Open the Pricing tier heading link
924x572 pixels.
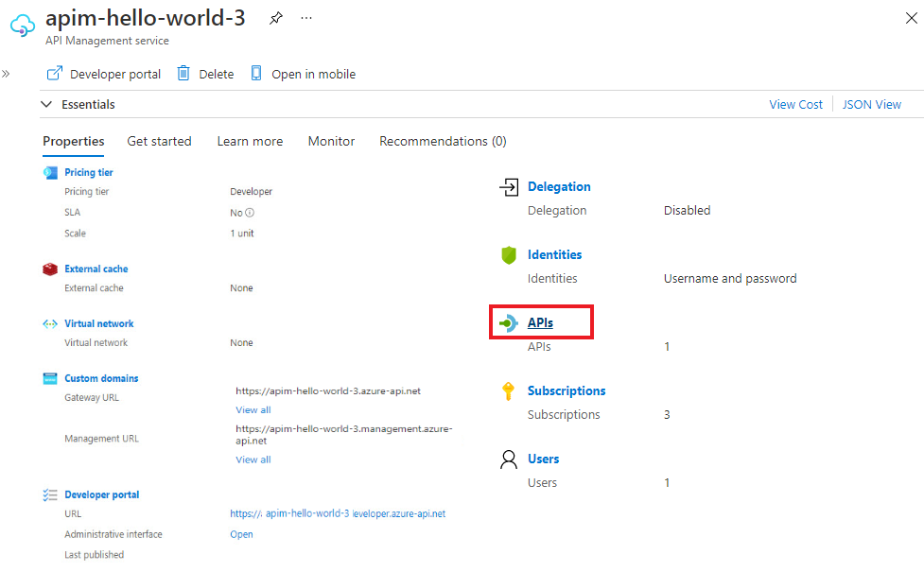point(88,173)
